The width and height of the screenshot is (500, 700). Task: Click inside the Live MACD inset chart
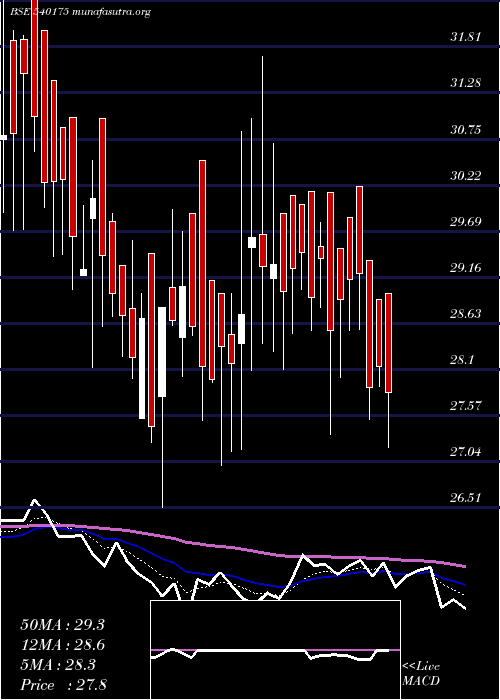[x=275, y=650]
